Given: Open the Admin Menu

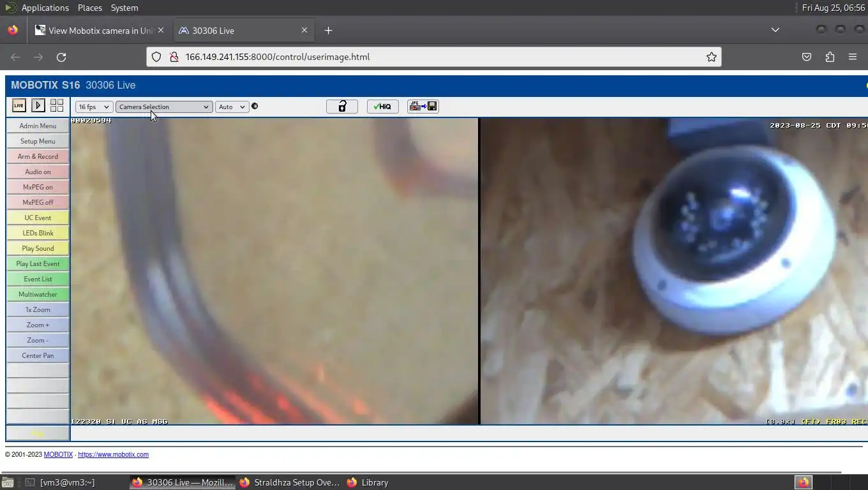Looking at the screenshot, I should tap(38, 126).
